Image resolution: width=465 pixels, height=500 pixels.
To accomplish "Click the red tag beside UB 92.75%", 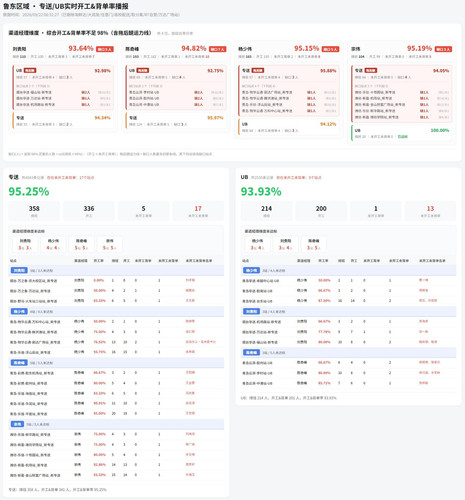I will [x=143, y=70].
